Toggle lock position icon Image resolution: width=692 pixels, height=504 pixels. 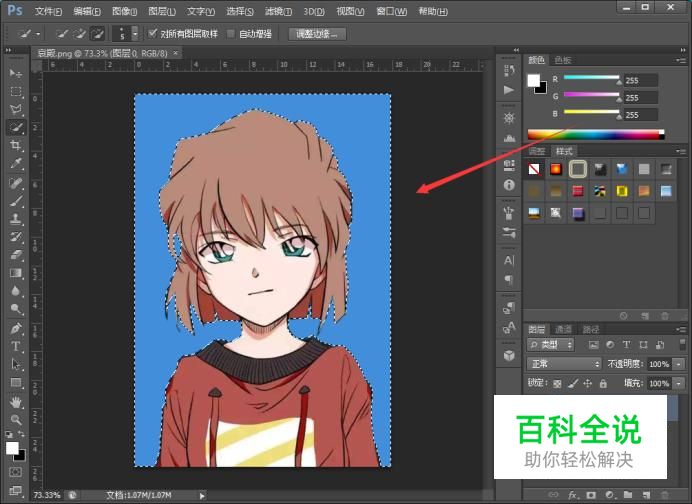click(587, 384)
